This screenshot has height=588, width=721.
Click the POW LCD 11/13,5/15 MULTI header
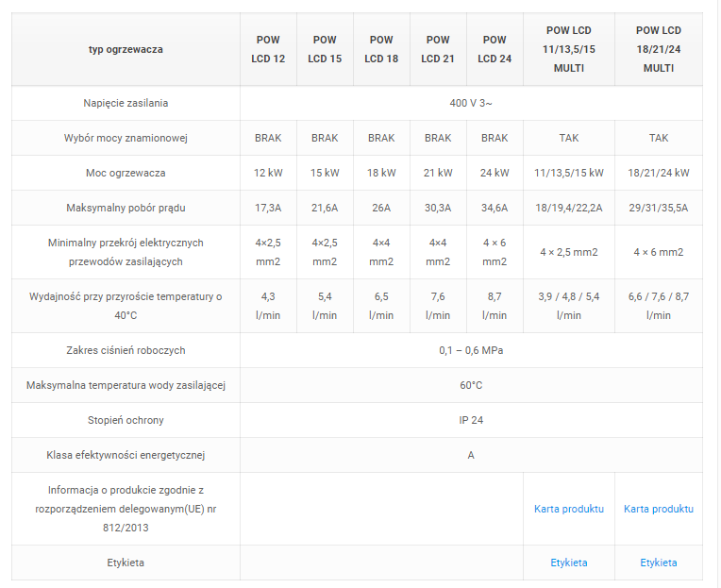(x=568, y=49)
